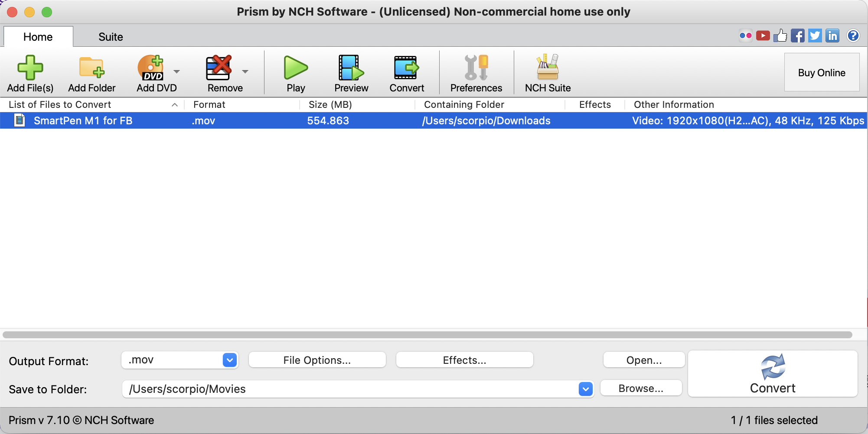Click the Add Folder icon
This screenshot has height=434, width=868.
[91, 68]
